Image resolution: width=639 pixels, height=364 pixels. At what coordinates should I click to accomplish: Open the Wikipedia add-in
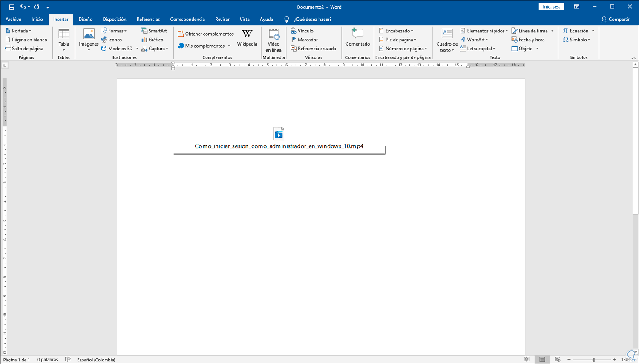pyautogui.click(x=247, y=38)
